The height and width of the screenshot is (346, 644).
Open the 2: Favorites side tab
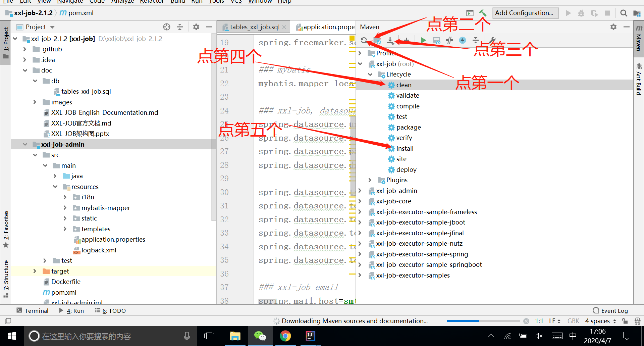pyautogui.click(x=6, y=229)
